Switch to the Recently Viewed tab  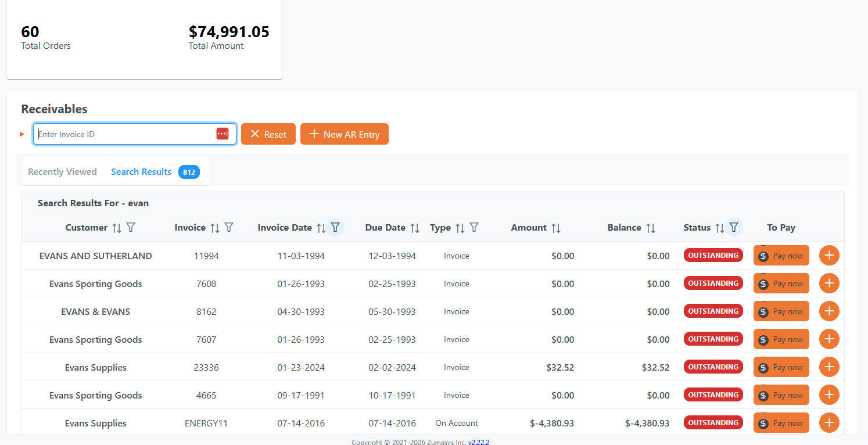62,171
